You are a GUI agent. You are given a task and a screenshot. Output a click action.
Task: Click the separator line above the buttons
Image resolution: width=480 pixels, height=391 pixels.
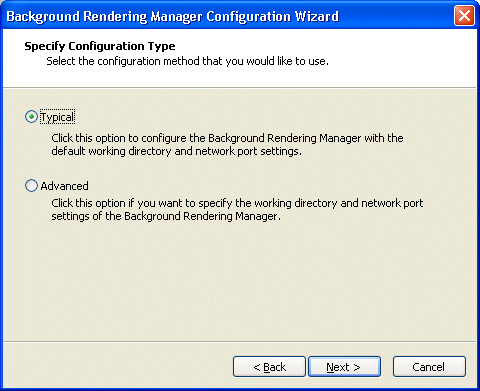(x=240, y=341)
